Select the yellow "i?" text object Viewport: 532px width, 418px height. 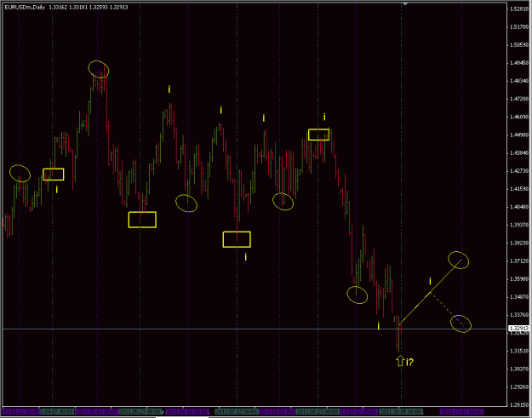(x=409, y=362)
